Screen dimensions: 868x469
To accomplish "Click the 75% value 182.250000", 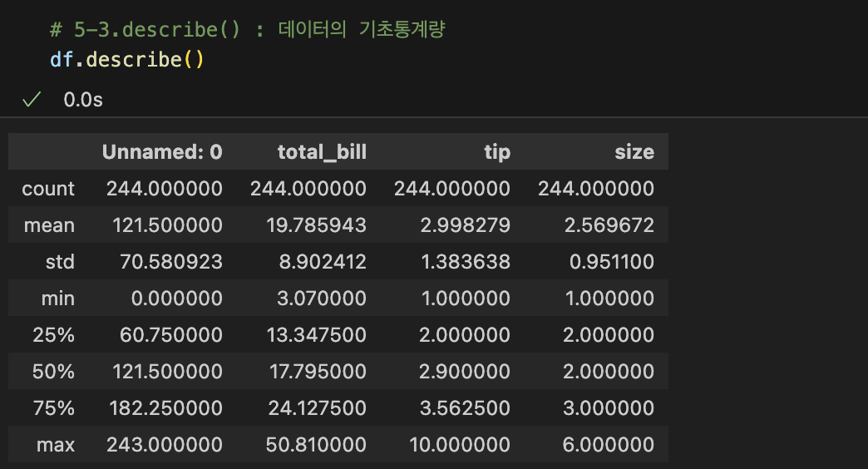I will [165, 408].
